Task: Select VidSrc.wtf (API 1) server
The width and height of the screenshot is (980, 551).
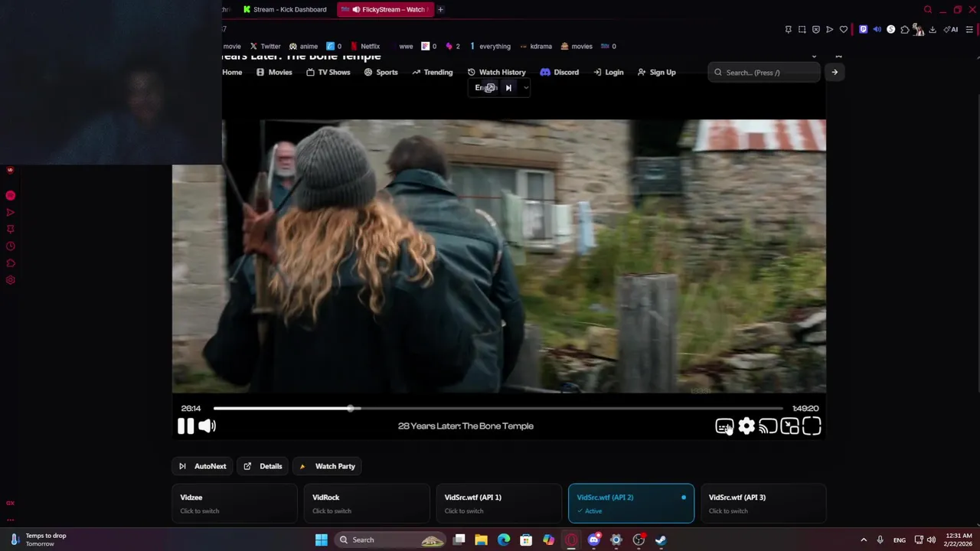Action: (498, 504)
